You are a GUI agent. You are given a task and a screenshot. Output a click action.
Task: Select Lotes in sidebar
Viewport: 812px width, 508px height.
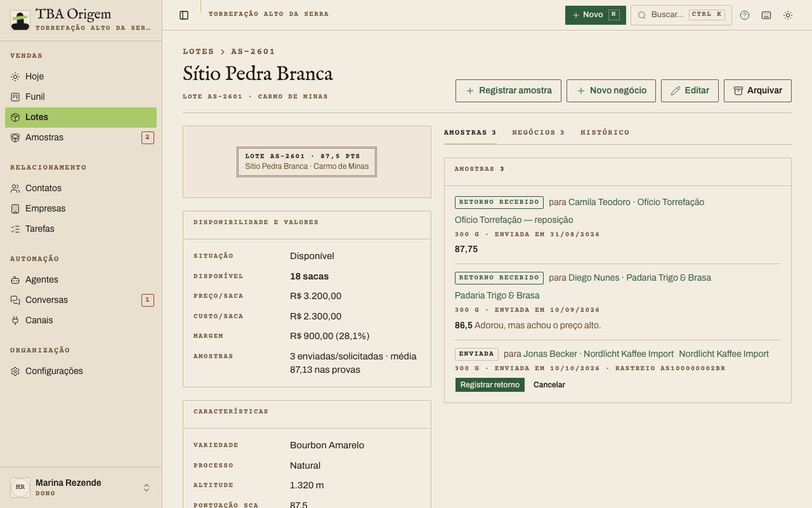pos(81,117)
